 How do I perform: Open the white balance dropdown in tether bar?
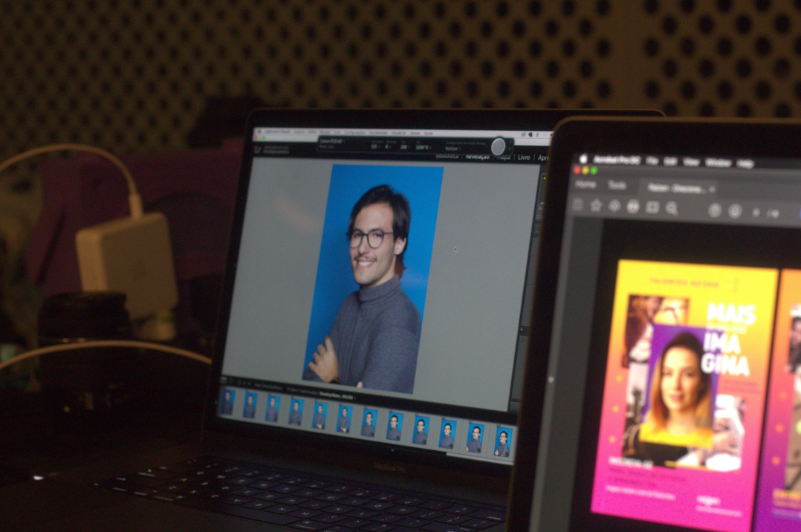[x=424, y=147]
